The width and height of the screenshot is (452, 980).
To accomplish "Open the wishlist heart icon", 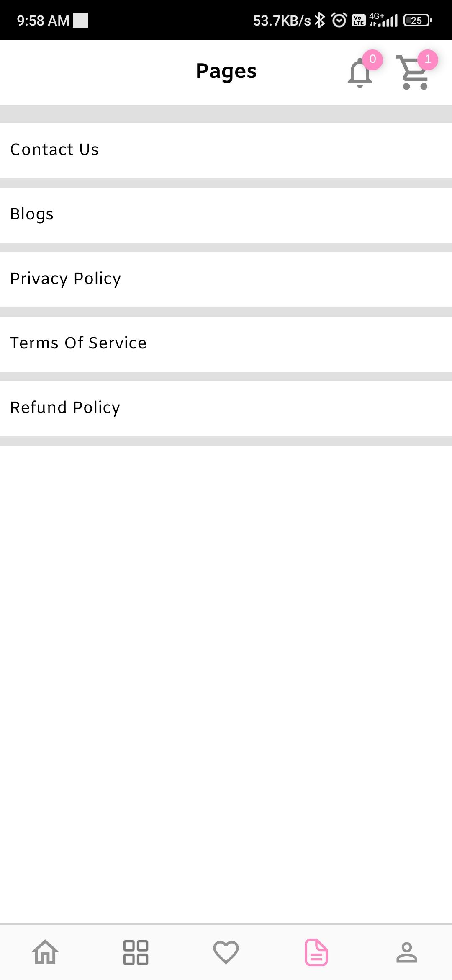I will [226, 952].
